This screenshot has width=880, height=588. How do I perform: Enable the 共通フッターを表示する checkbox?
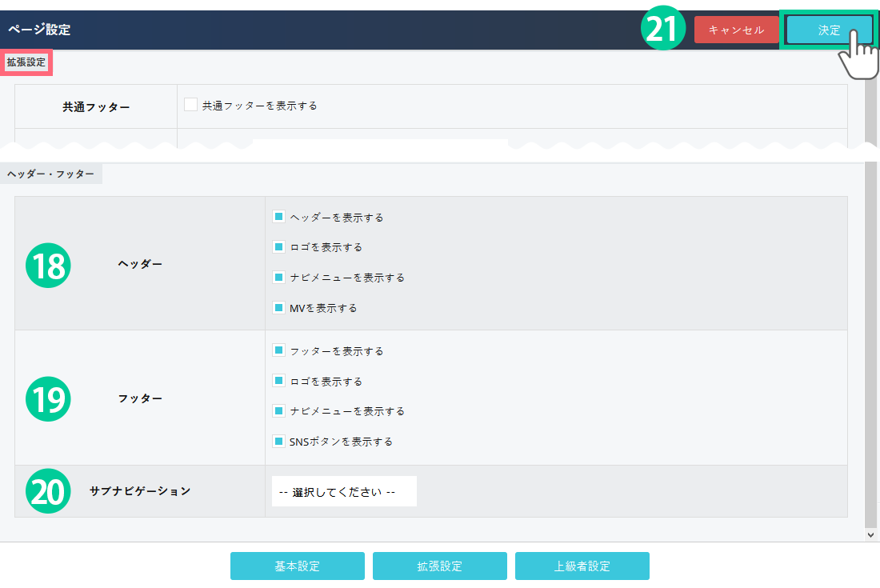[190, 105]
